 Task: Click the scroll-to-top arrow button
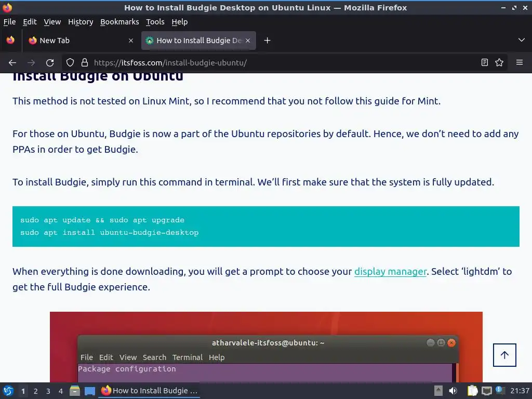504,355
